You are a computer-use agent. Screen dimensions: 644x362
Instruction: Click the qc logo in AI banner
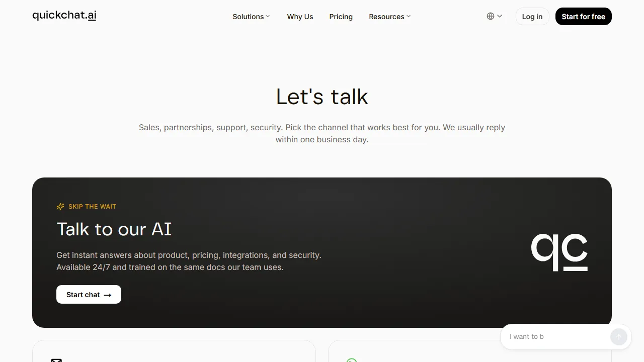(559, 252)
